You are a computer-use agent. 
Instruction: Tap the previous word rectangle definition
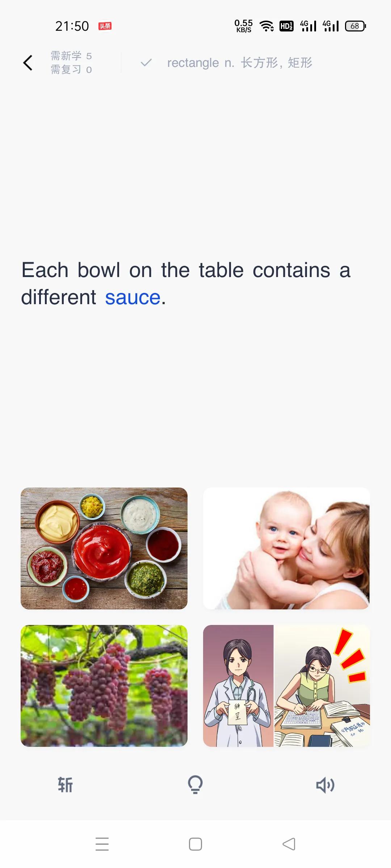[240, 63]
